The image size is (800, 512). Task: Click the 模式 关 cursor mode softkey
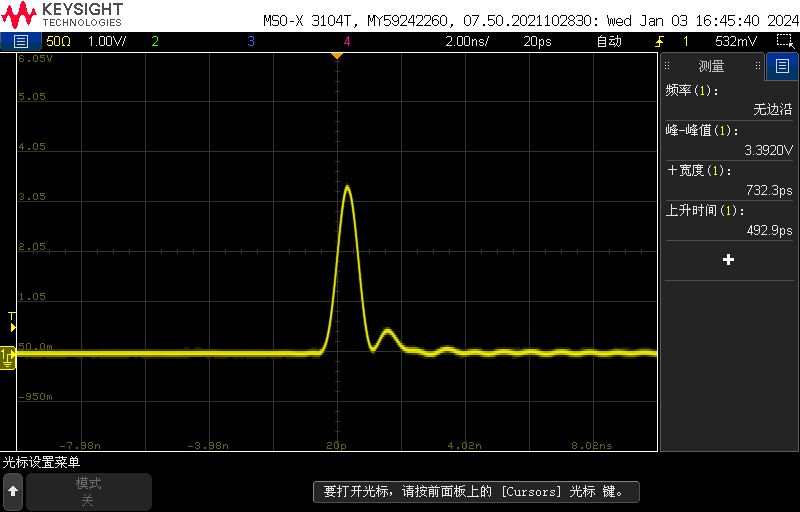(88, 491)
